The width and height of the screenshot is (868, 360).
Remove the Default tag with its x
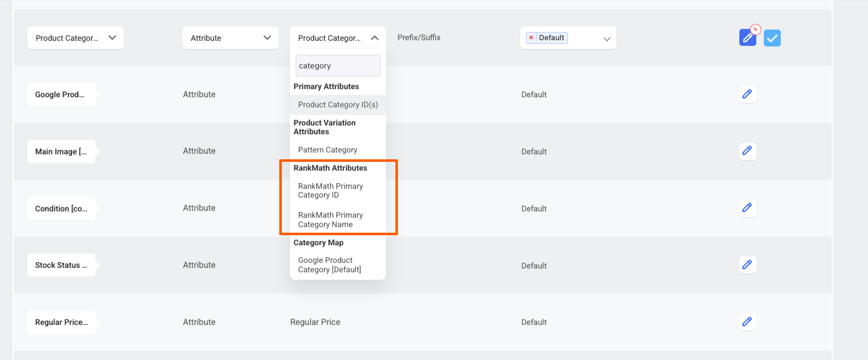[531, 38]
